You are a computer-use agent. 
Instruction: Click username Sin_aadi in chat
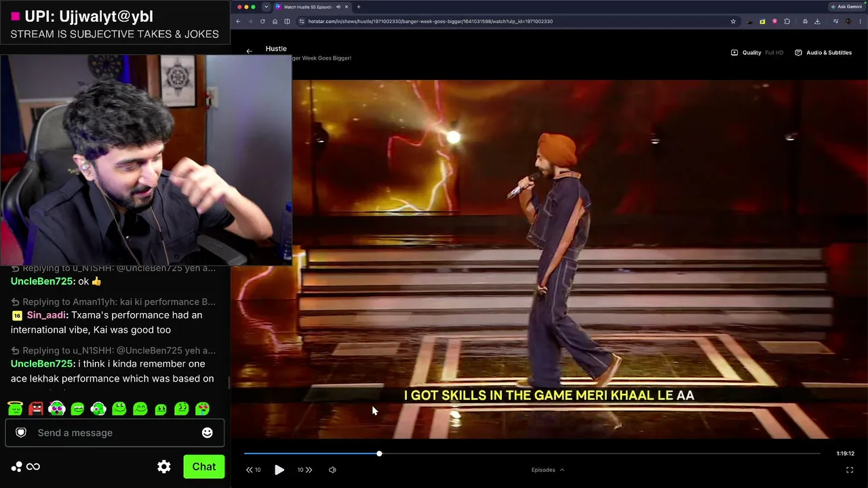[47, 315]
